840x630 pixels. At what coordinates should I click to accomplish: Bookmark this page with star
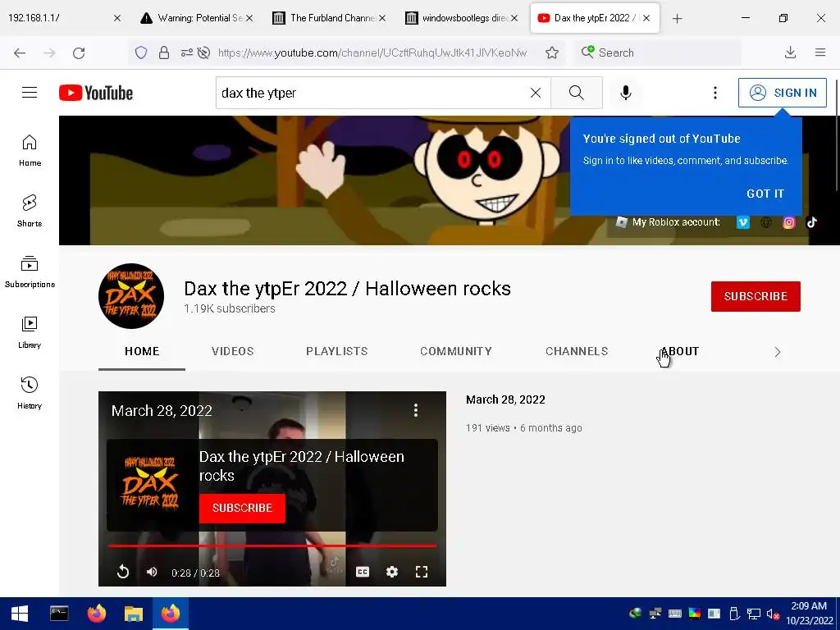point(552,52)
